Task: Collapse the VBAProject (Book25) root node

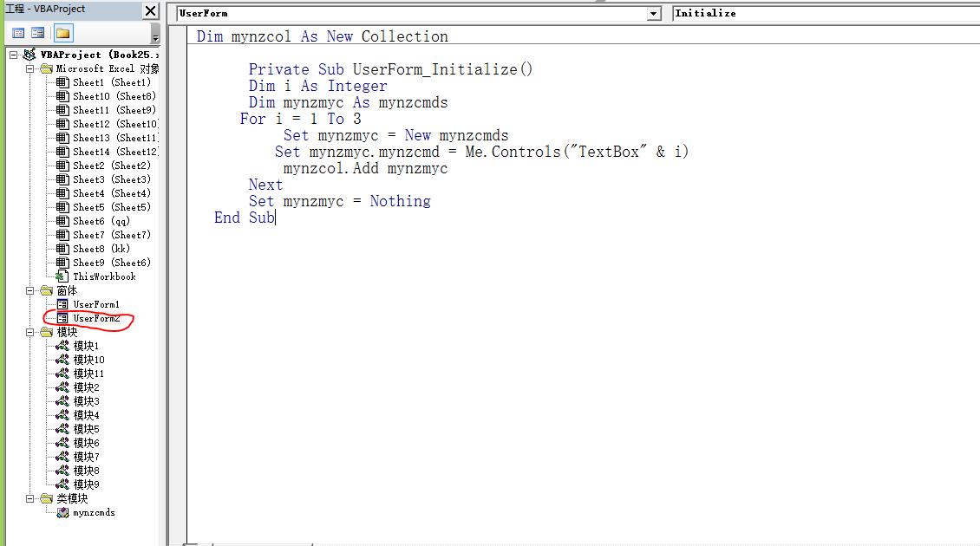Action: tap(13, 55)
